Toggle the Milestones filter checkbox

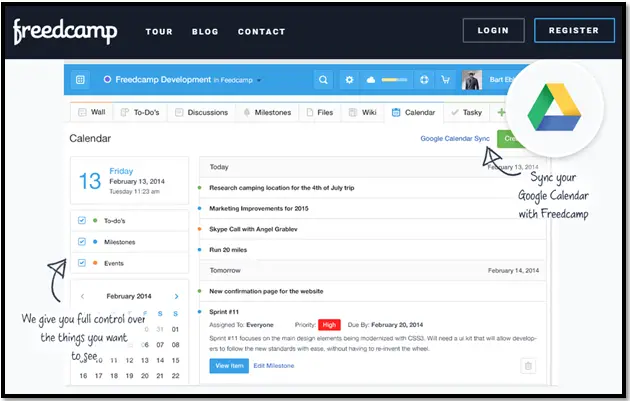pos(82,241)
